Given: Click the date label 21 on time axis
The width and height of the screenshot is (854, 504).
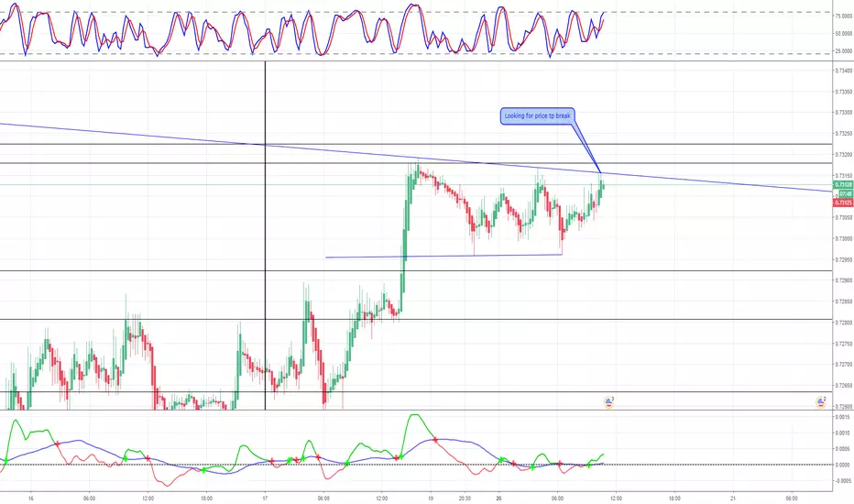Looking at the screenshot, I should pyautogui.click(x=733, y=498).
